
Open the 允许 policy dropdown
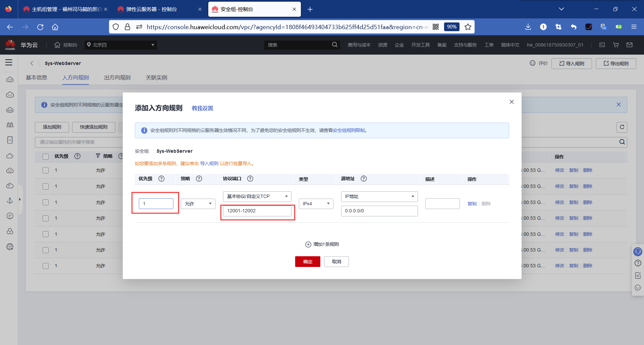pyautogui.click(x=198, y=204)
